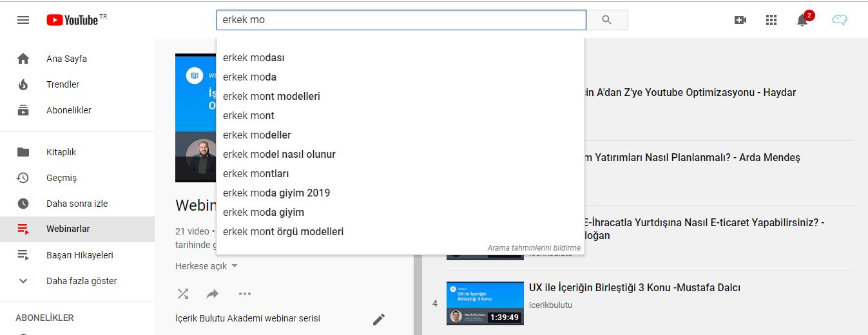Select suggestion "erkek modası"
This screenshot has width=868, height=335.
point(254,57)
